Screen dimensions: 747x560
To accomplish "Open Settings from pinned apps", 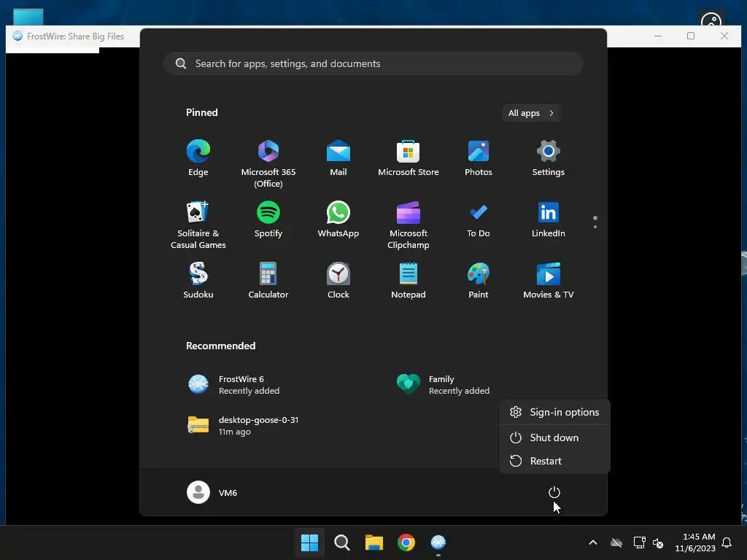I will [x=549, y=158].
